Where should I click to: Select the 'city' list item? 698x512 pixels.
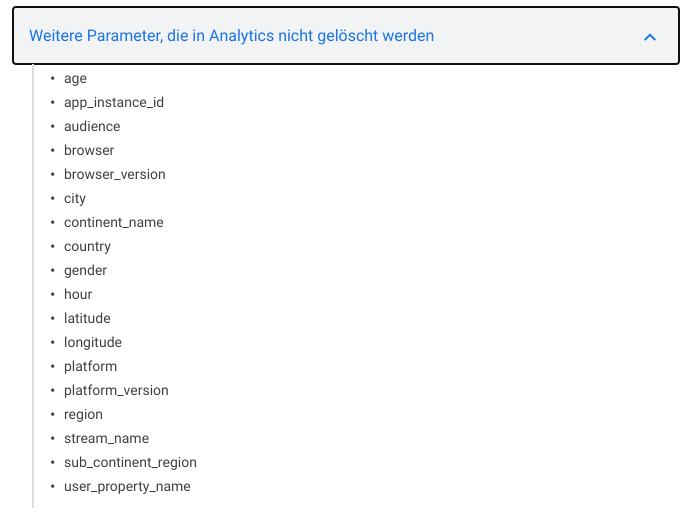point(75,198)
